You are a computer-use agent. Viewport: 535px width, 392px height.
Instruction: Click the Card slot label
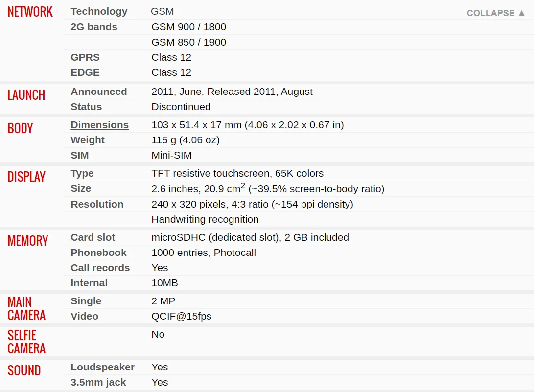[x=93, y=237]
